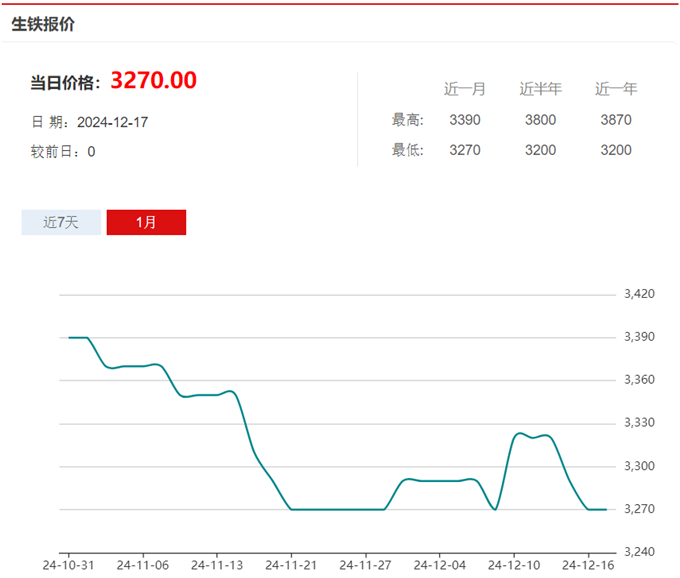Click the date 2024-12-17

click(112, 122)
